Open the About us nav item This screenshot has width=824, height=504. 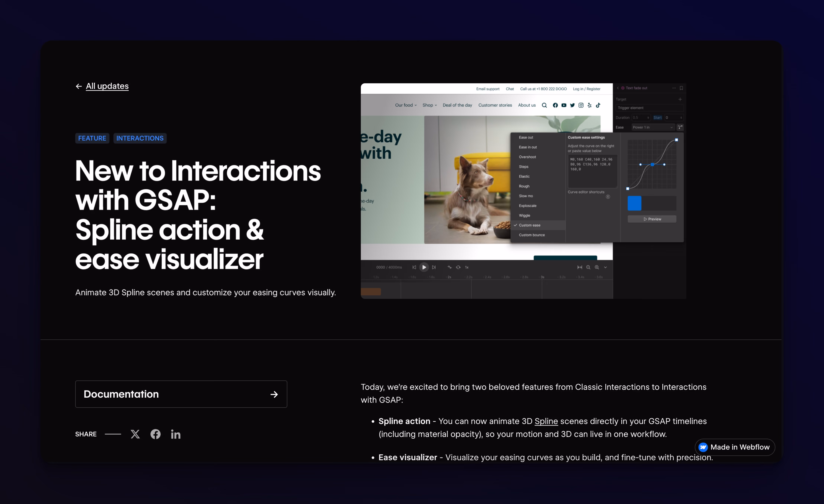(x=527, y=105)
